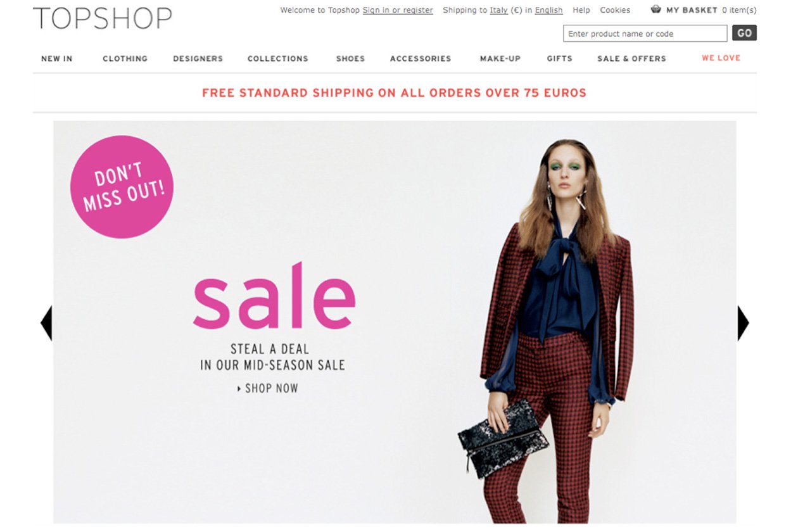Open the Make-Up menu

point(500,58)
